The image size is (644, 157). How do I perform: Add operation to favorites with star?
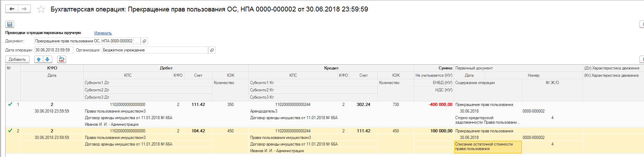pyautogui.click(x=41, y=9)
